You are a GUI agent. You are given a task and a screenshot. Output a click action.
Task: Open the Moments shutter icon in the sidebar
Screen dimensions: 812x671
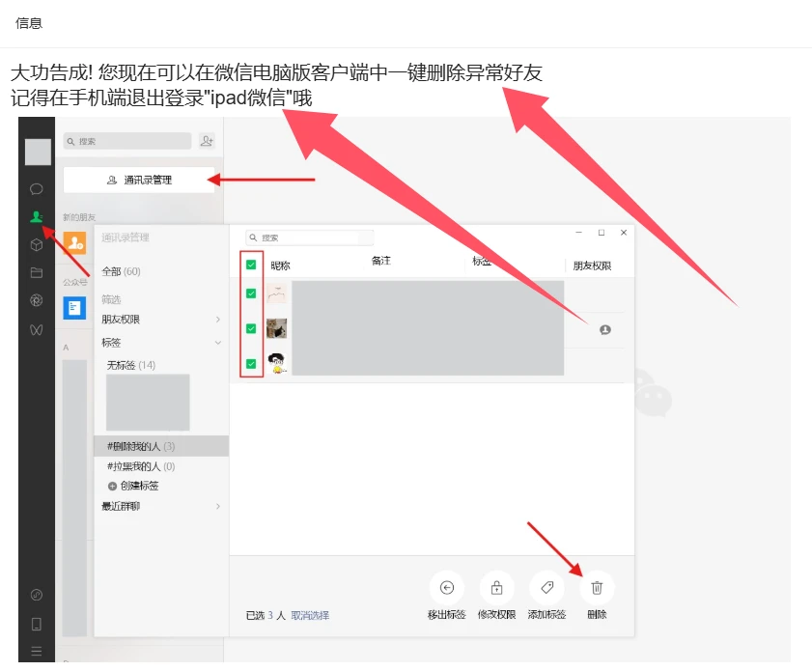pos(37,300)
